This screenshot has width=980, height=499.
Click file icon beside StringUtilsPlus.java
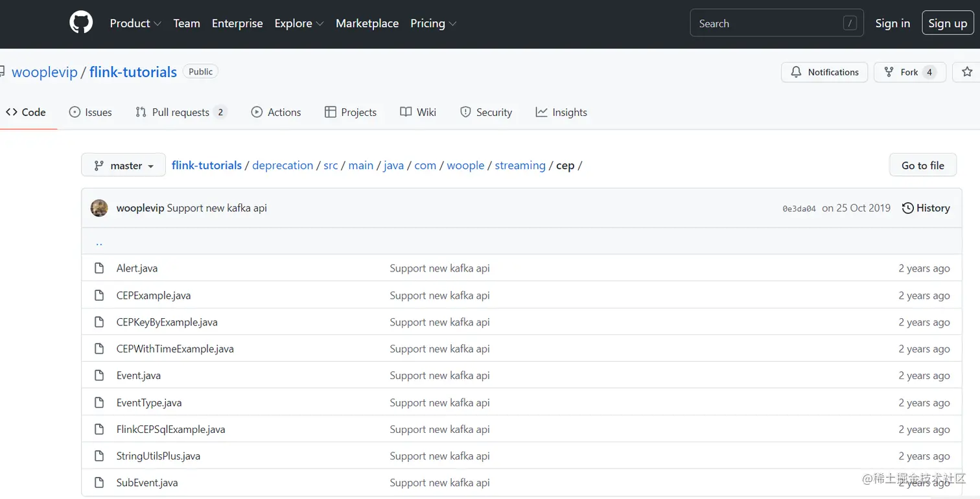(x=99, y=456)
